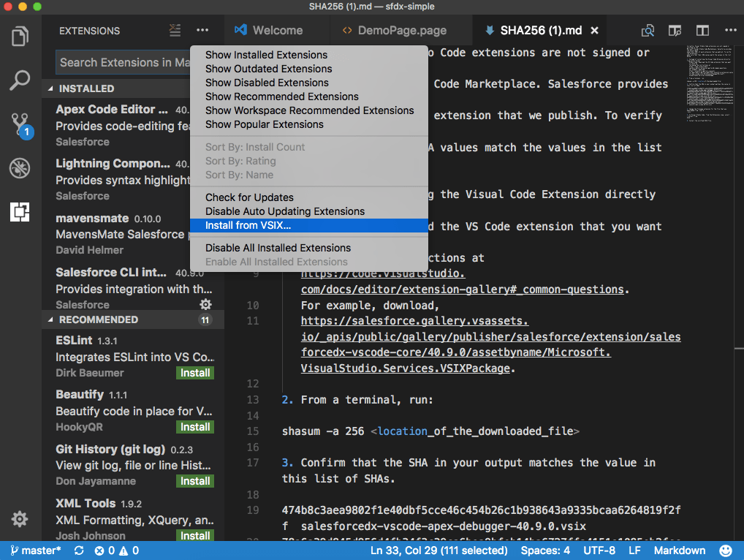Image resolution: width=744 pixels, height=560 pixels.
Task: Open Apex Code Editor extension entry
Action: (116, 125)
